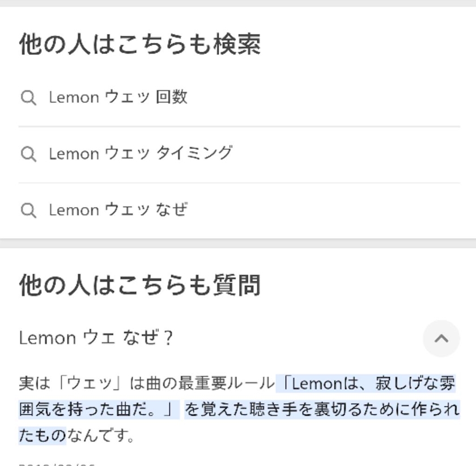
Task: Click the magnifier icon next to "Lemon ウェッ タイミング"
Action: [28, 154]
